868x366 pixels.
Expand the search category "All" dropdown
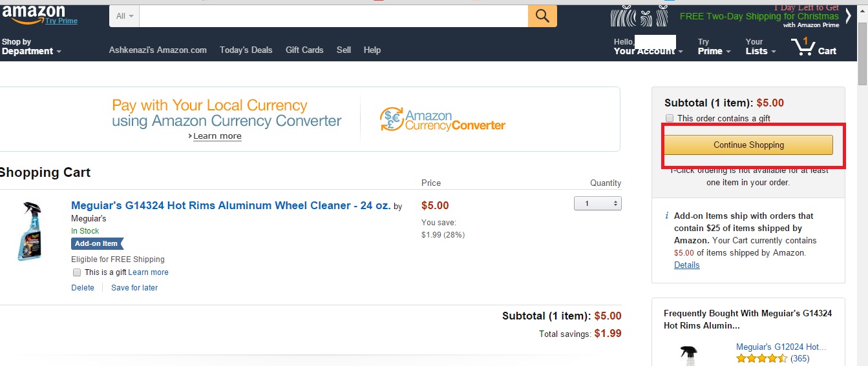tap(125, 16)
